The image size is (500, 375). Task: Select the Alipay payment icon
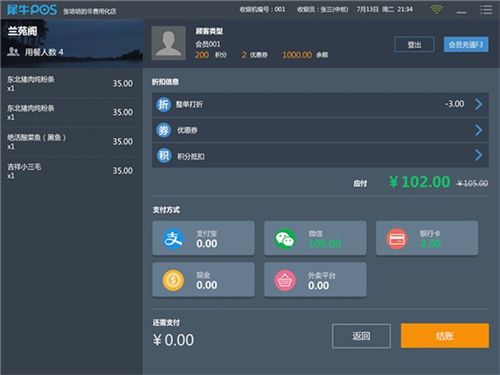click(173, 239)
